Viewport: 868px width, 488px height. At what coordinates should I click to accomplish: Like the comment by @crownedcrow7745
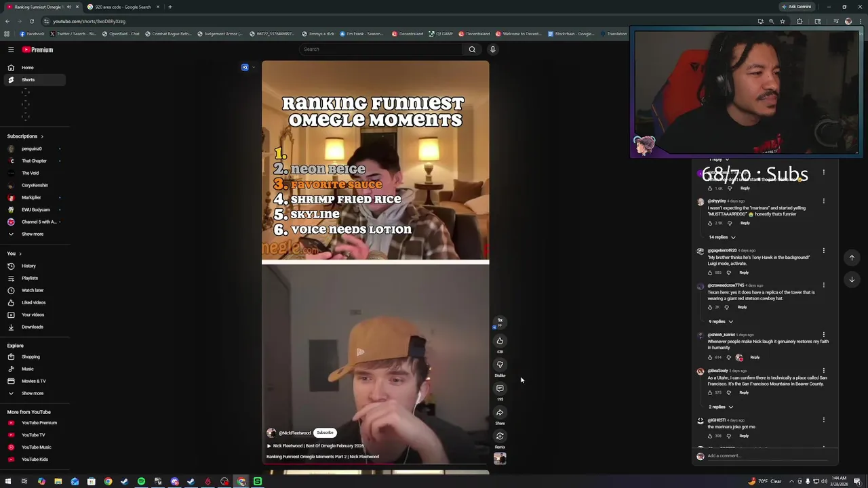[x=710, y=307]
